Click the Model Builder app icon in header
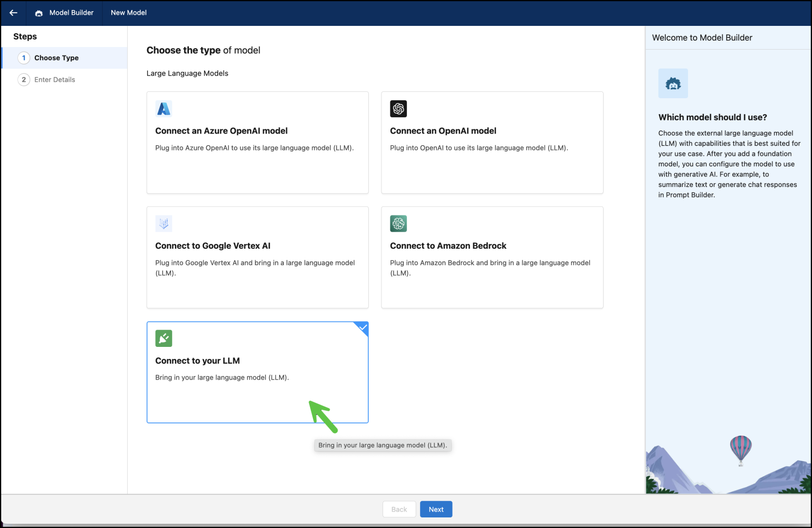Viewport: 812px width, 528px height. pyautogui.click(x=39, y=13)
